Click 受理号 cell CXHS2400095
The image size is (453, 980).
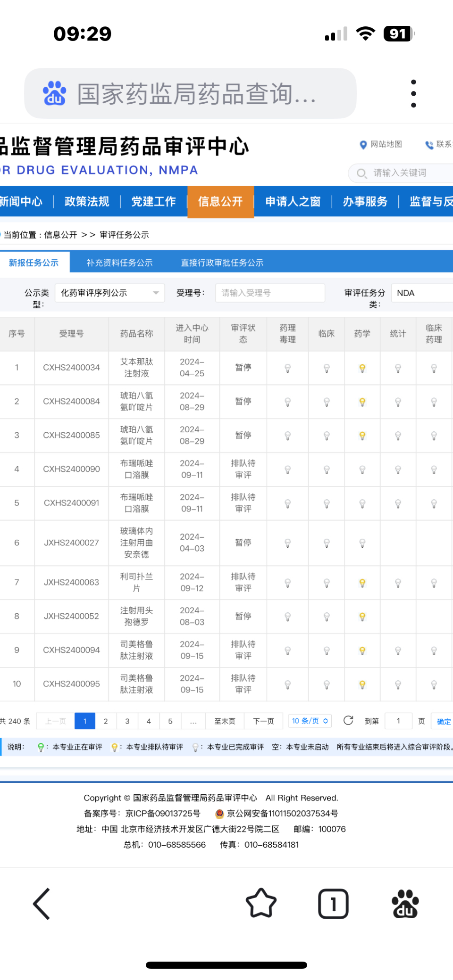click(x=71, y=684)
